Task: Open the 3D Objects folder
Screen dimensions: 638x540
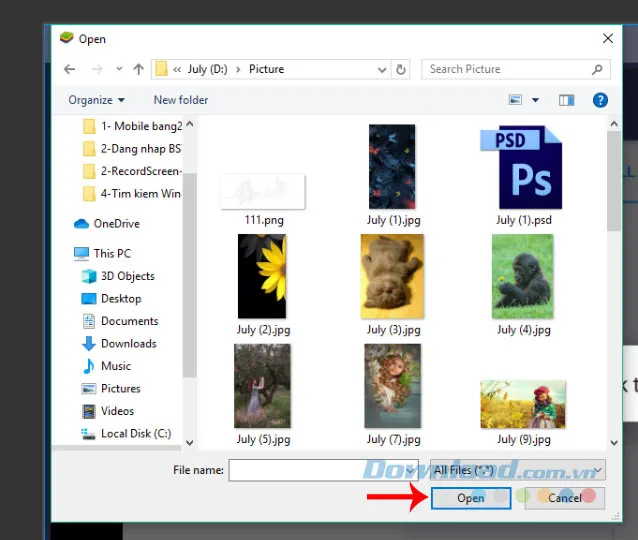Action: (127, 276)
